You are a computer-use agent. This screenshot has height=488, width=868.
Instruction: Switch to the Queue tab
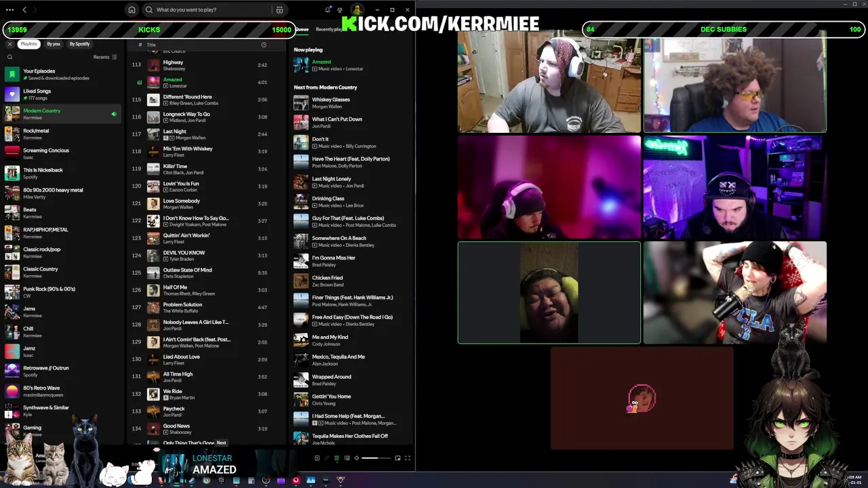click(x=302, y=29)
